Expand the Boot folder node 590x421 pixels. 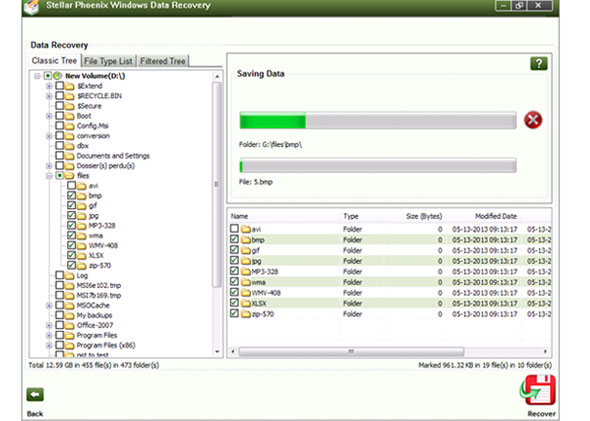[49, 116]
